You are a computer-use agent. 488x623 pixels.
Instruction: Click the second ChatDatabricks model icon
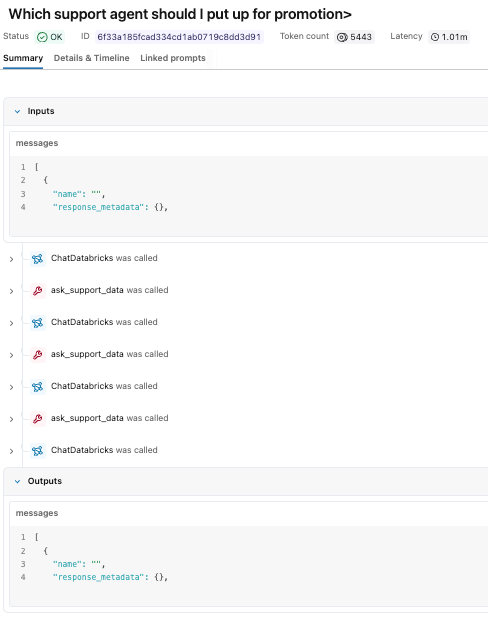(x=38, y=323)
